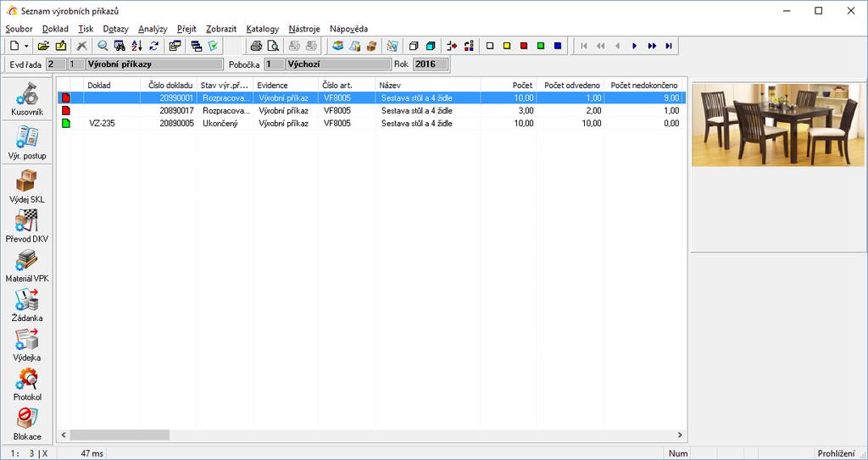Click the print preview icon
Viewport: 868px width, 460px height.
point(272,46)
